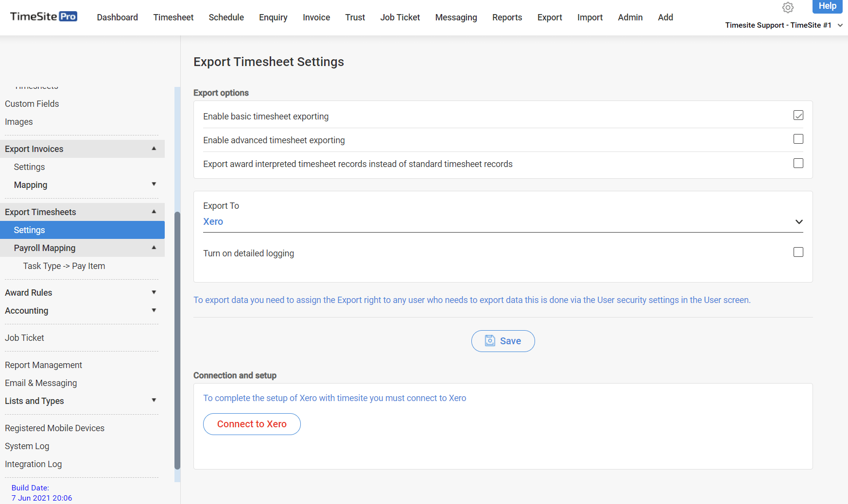The image size is (848, 504).
Task: Click the Export Timesheet Settings heading
Action: 269,62
